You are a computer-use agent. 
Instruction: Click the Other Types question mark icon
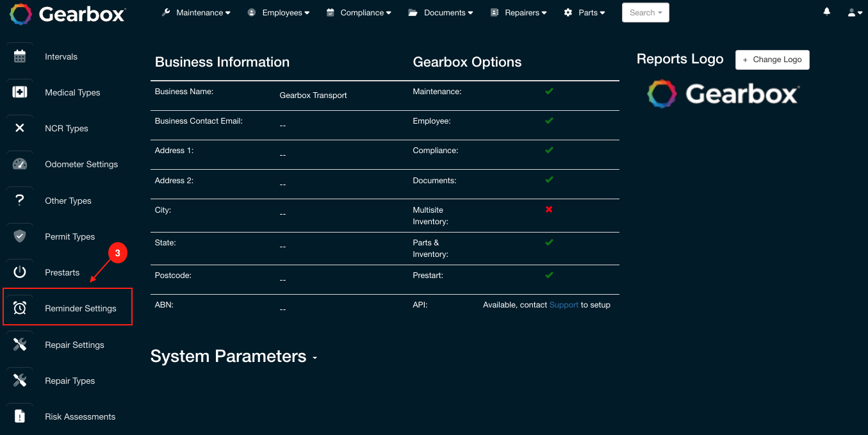click(20, 200)
